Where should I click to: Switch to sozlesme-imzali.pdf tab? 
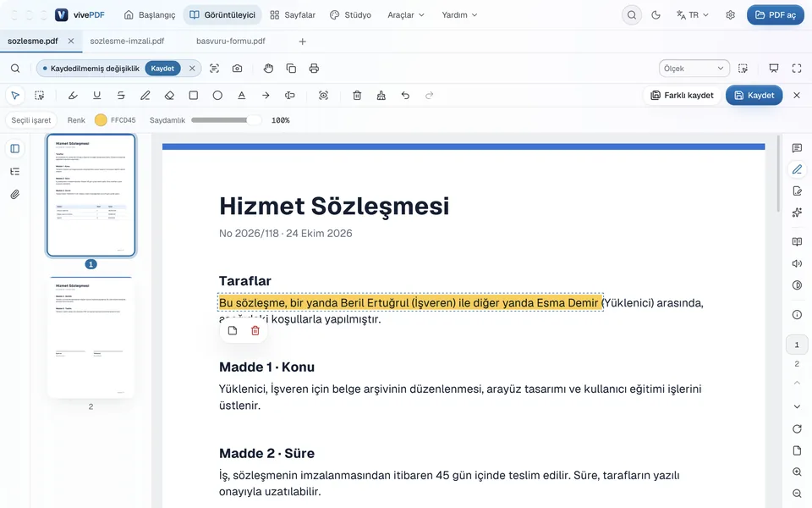pos(127,41)
